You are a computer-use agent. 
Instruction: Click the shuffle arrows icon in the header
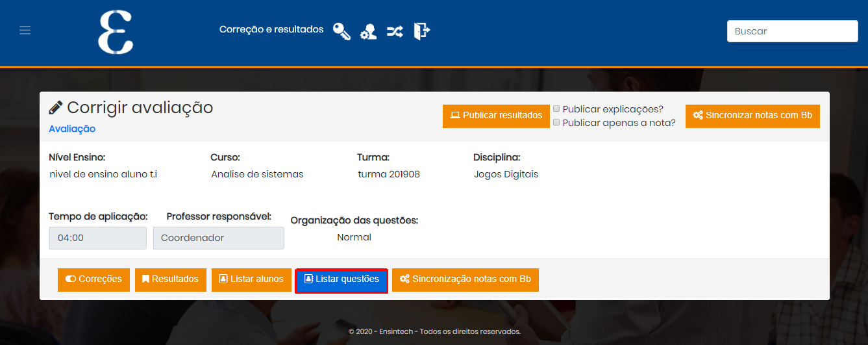(395, 31)
